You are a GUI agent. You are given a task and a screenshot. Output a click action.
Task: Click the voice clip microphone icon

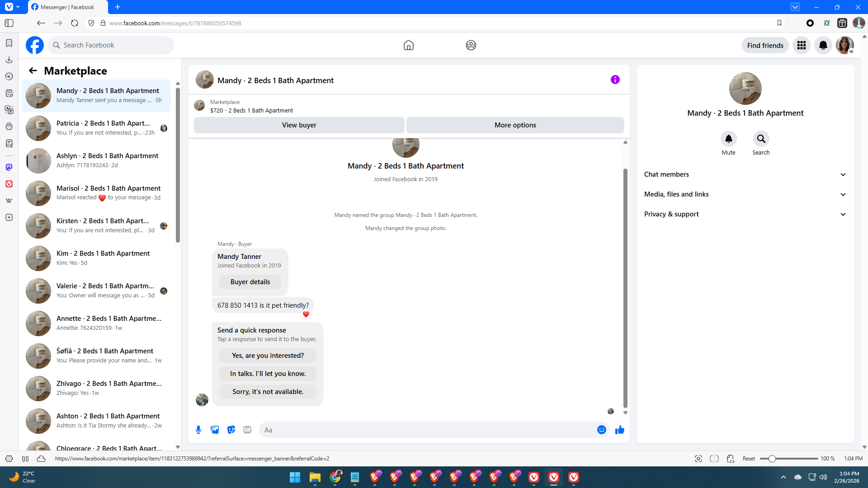(198, 430)
